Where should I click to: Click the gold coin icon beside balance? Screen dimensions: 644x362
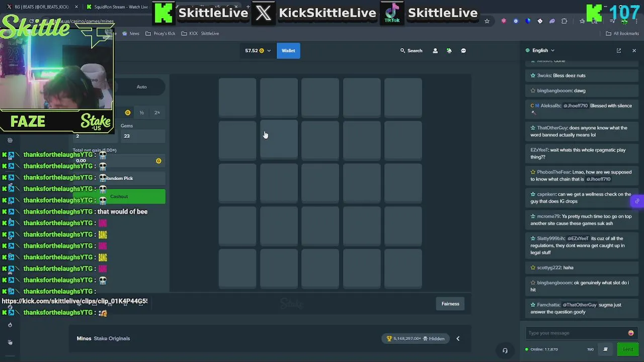(262, 51)
